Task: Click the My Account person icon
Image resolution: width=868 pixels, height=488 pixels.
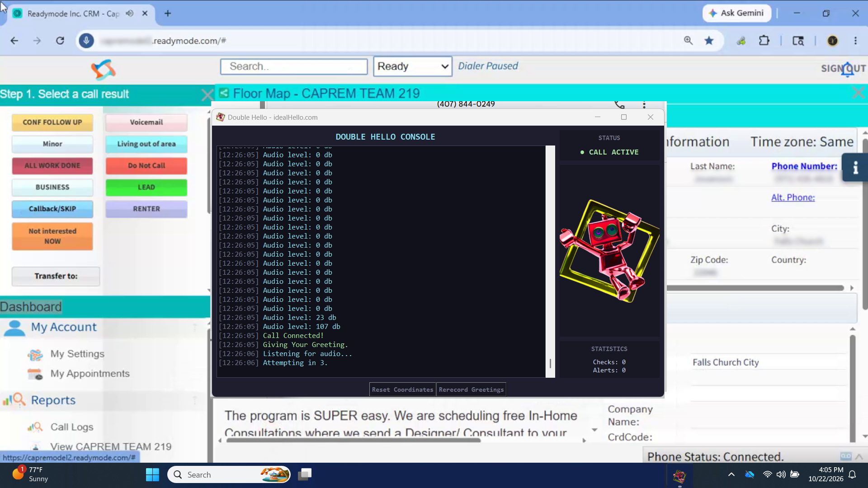Action: coord(14,328)
